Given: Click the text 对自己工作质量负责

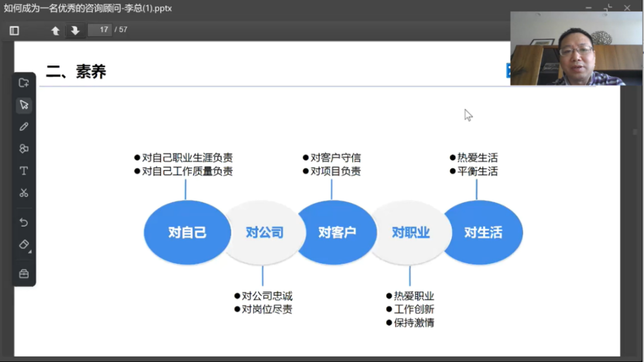Looking at the screenshot, I should pyautogui.click(x=187, y=171).
